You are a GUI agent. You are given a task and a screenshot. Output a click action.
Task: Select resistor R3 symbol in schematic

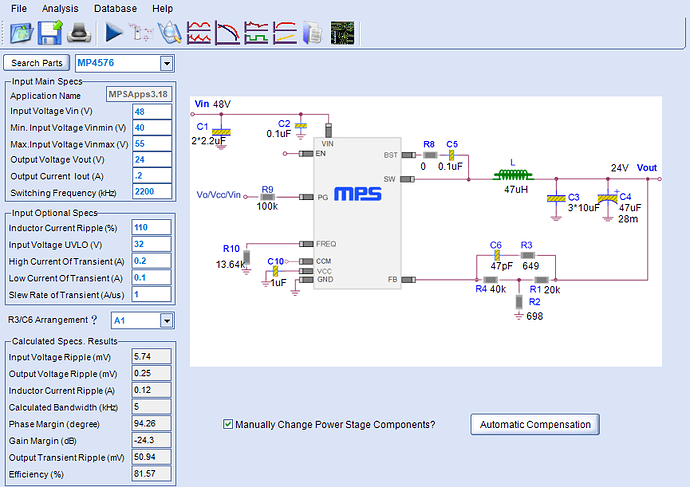(x=528, y=255)
